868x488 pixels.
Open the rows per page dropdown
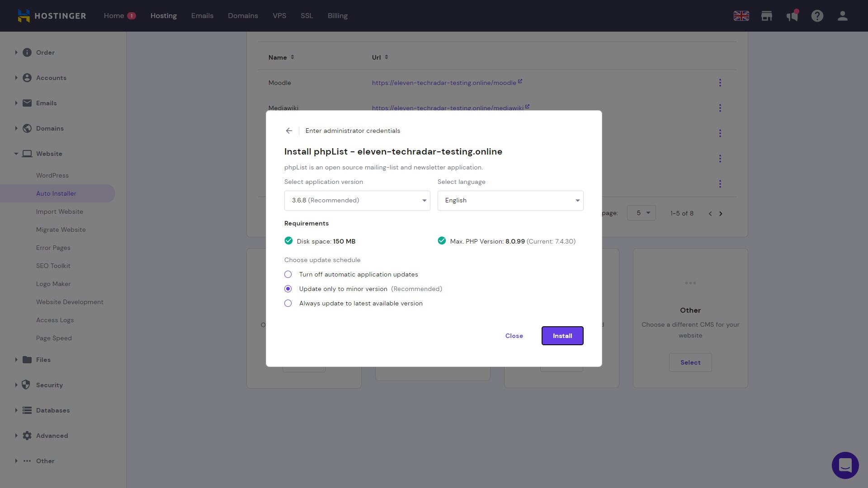[x=642, y=213]
